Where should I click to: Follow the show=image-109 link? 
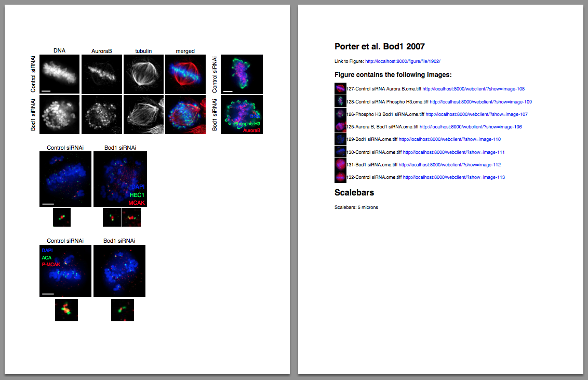pyautogui.click(x=480, y=102)
